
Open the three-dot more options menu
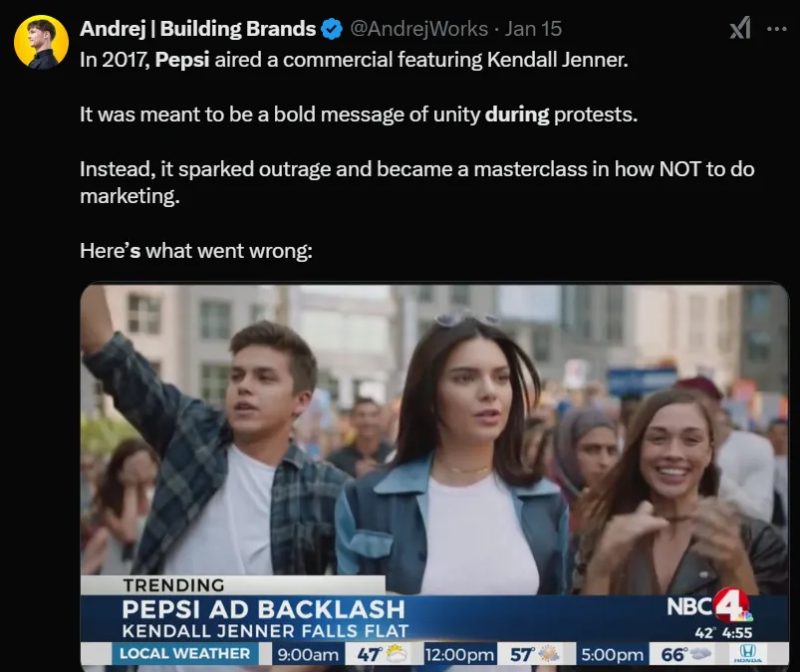777,29
